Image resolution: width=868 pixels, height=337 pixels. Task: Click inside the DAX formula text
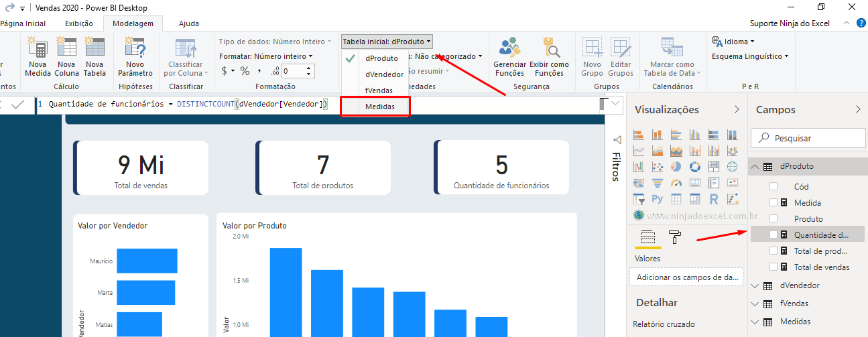pos(188,104)
